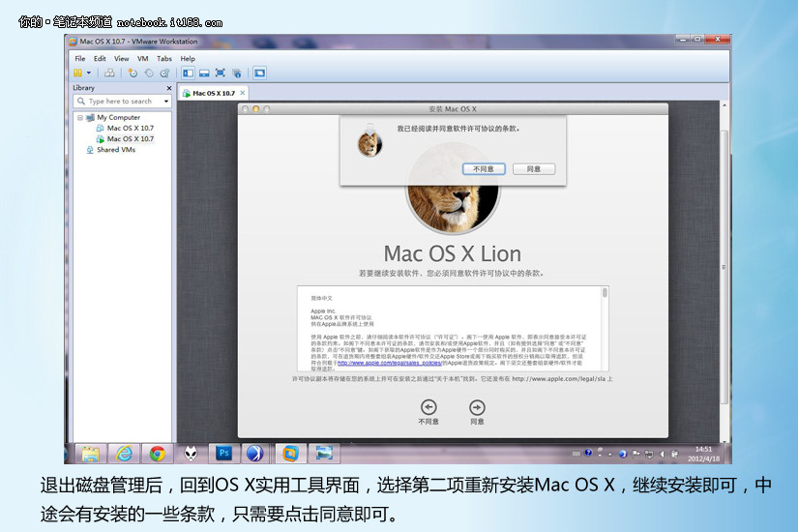Click 同意 in the license confirmation dialog
This screenshot has height=532, width=798.
(533, 169)
